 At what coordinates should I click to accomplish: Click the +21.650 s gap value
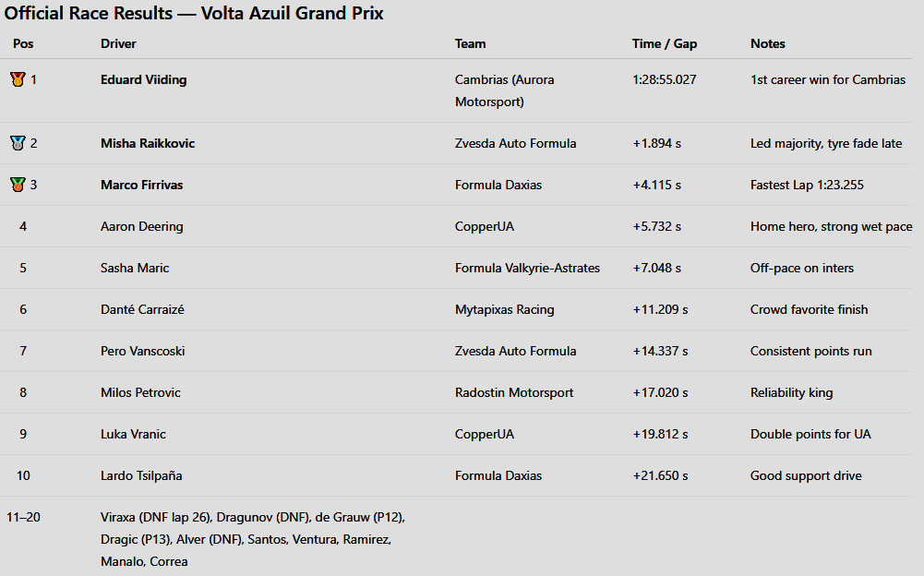click(660, 475)
